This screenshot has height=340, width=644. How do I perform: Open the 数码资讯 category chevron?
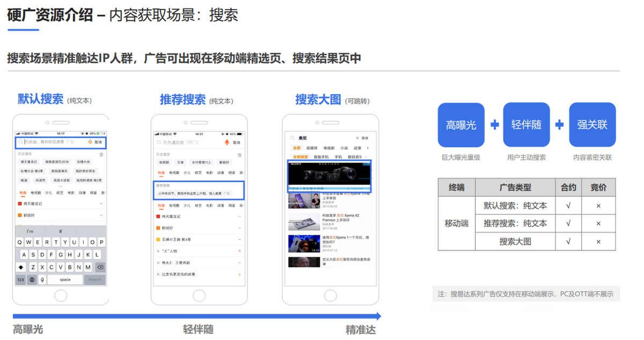365,156
